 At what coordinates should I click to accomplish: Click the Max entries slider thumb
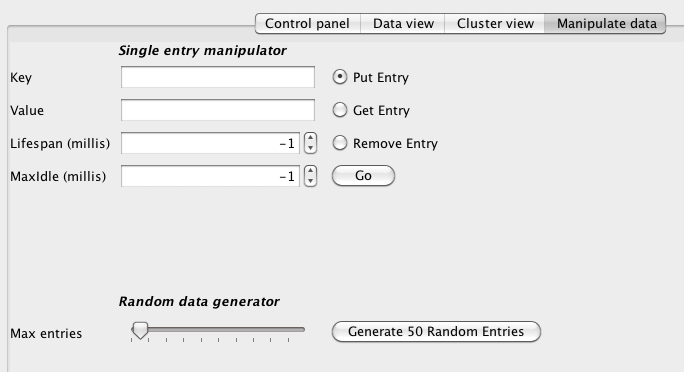tap(140, 331)
